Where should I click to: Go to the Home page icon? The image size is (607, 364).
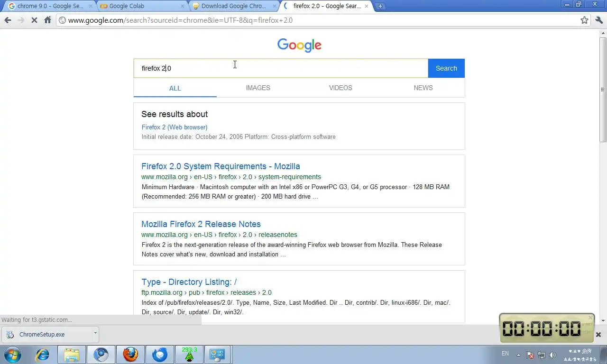pos(47,20)
